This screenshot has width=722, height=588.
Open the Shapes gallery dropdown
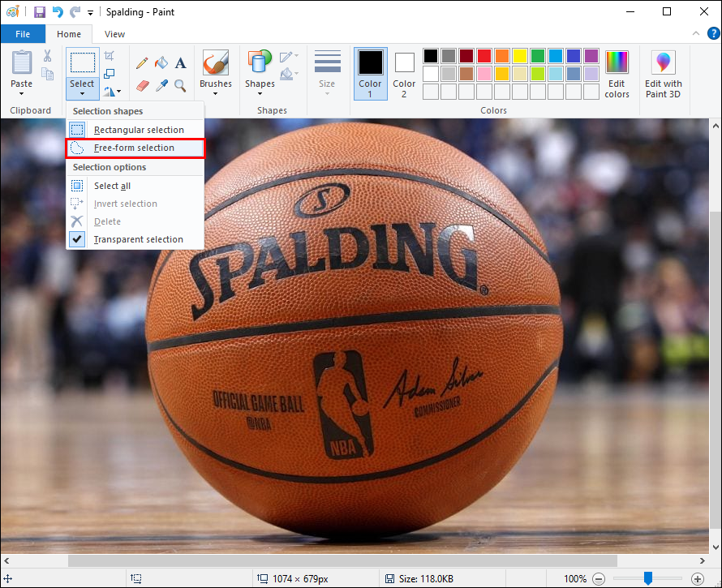click(260, 92)
